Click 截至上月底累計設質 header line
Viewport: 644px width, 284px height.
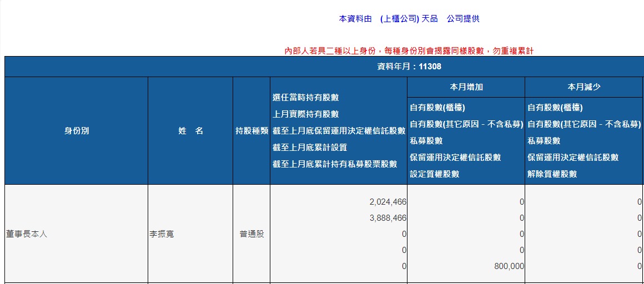click(x=310, y=148)
